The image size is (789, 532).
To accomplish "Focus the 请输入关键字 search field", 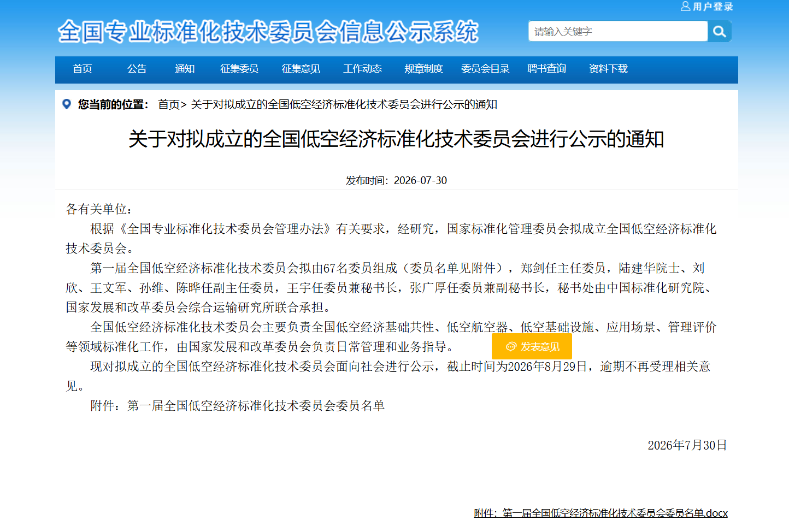I will pyautogui.click(x=618, y=32).
